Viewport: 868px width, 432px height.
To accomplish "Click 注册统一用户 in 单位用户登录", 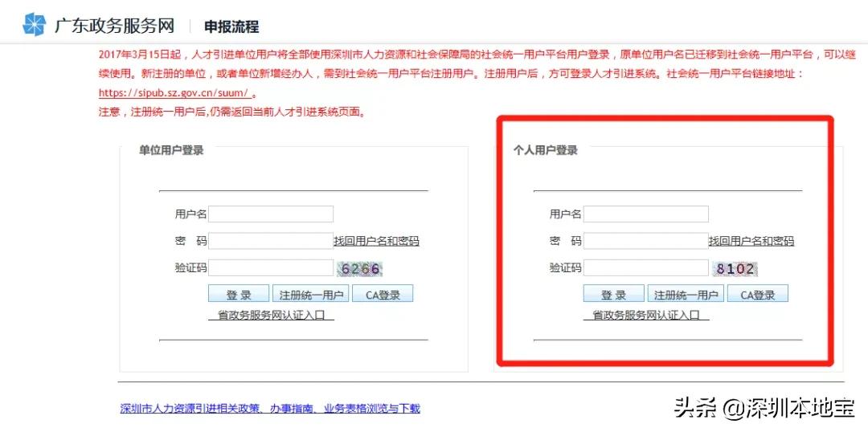I will pyautogui.click(x=310, y=294).
